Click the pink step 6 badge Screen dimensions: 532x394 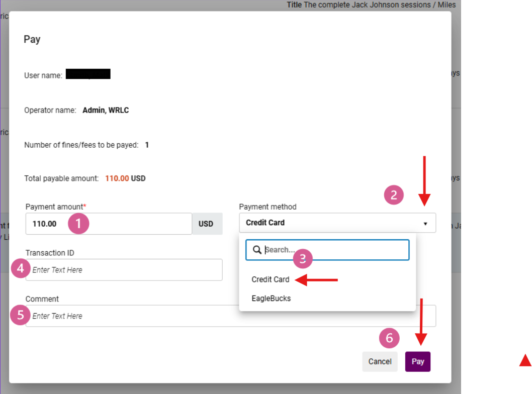[389, 339]
